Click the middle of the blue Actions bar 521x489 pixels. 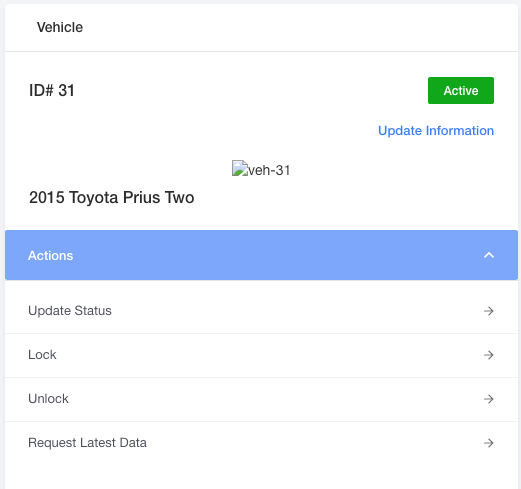pos(261,255)
